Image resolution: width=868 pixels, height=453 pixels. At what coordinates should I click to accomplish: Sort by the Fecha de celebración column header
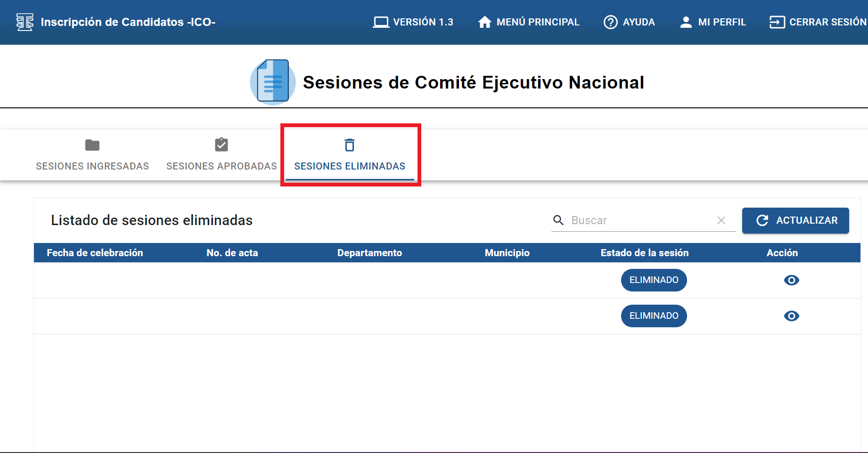pyautogui.click(x=95, y=253)
